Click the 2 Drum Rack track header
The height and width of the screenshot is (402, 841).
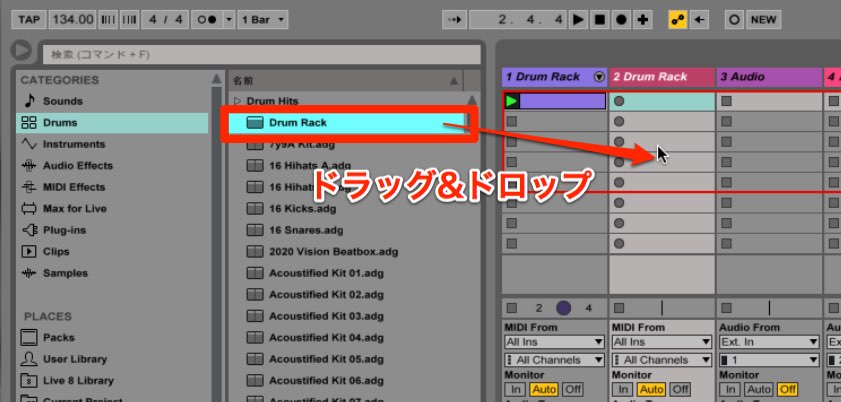point(662,77)
